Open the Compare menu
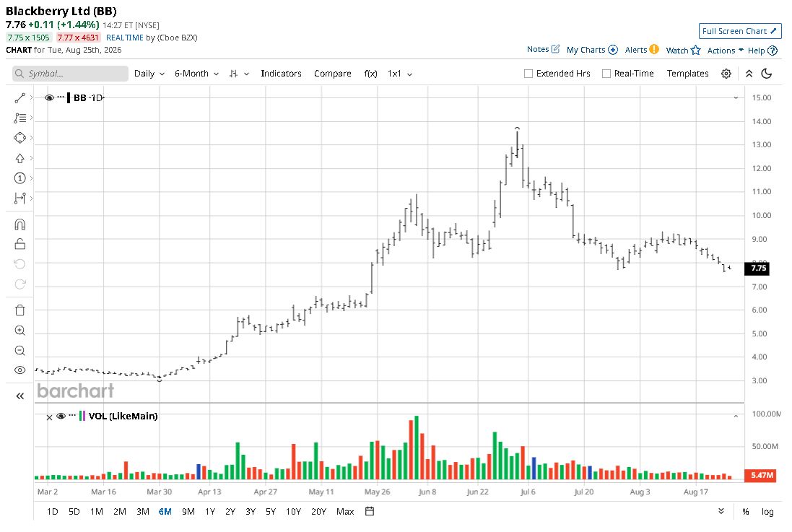Image resolution: width=792 pixels, height=532 pixels. (332, 74)
